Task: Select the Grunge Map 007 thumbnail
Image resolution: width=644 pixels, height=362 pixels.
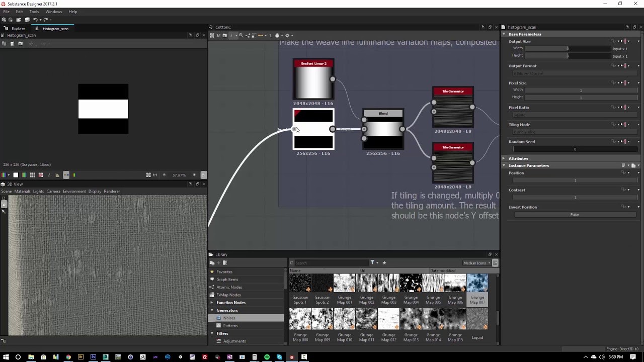Action: coord(477,290)
